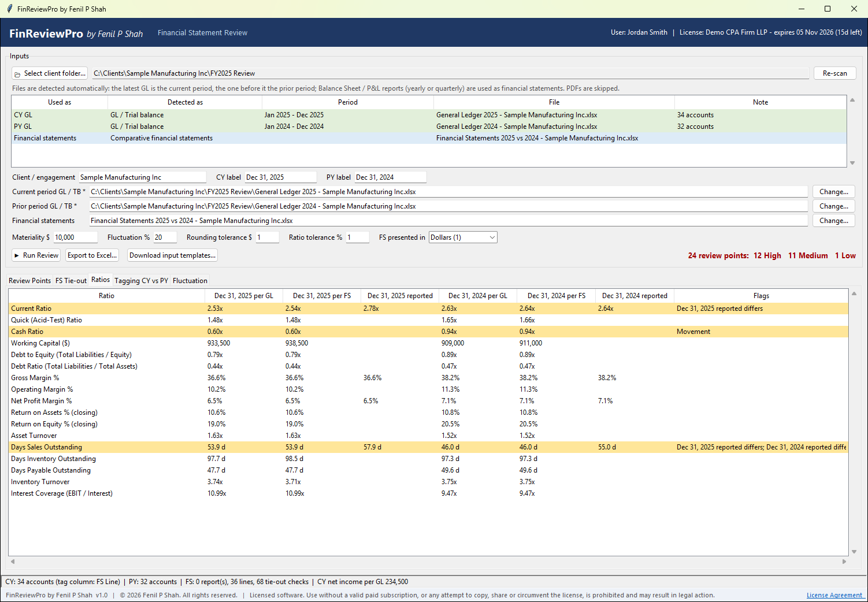Click ratios table scroll-down arrow
Image resolution: width=868 pixels, height=602 pixels.
854,552
